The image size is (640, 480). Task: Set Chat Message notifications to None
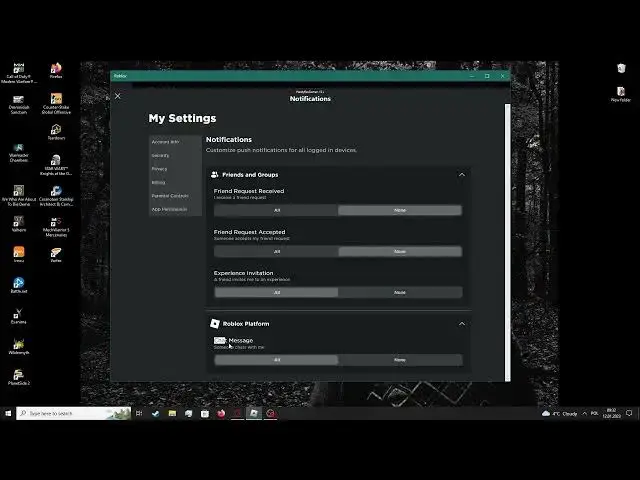point(400,360)
